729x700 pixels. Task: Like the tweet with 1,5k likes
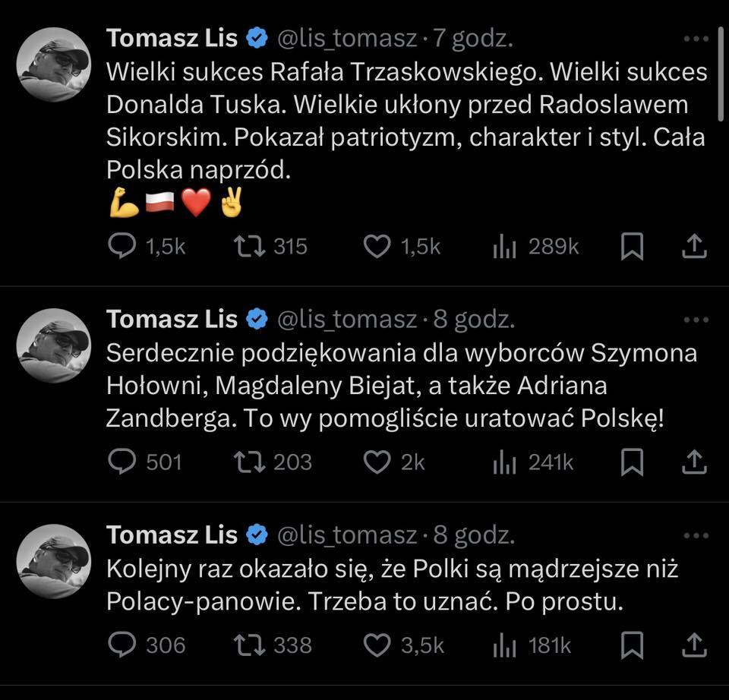pyautogui.click(x=377, y=247)
